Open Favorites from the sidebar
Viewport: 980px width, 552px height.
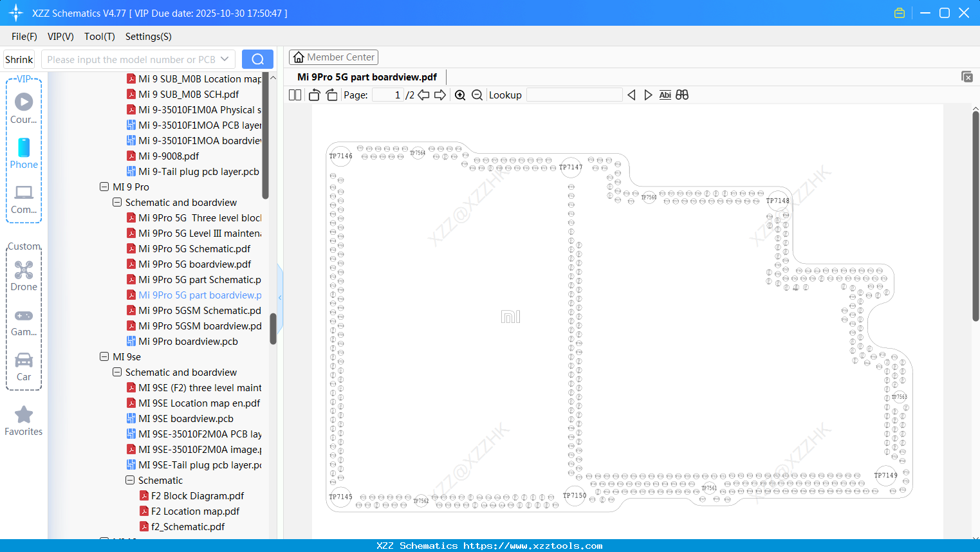(x=24, y=421)
